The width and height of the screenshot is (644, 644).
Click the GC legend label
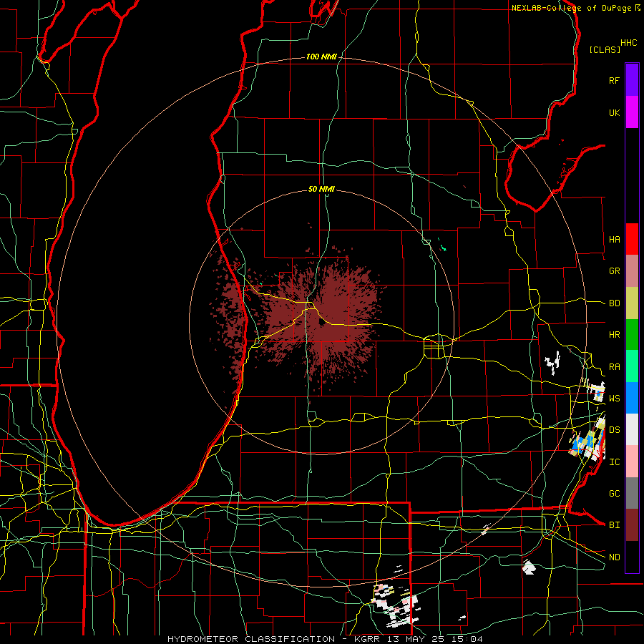click(x=614, y=494)
